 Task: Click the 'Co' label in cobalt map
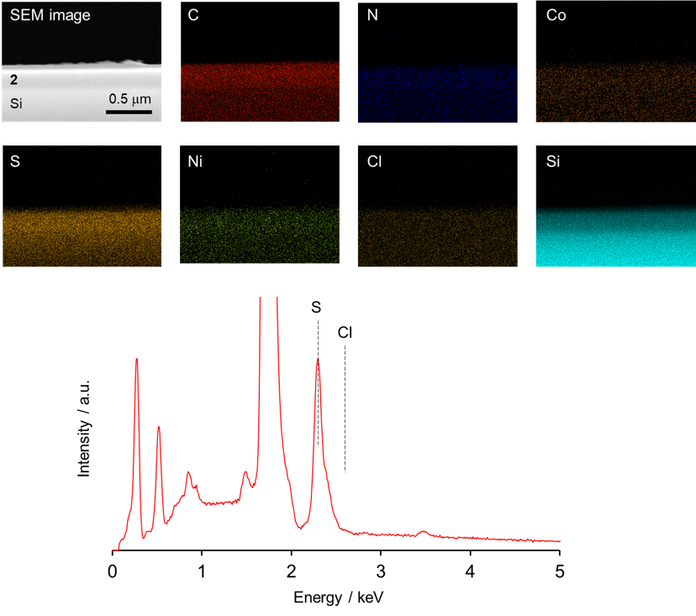coord(556,15)
